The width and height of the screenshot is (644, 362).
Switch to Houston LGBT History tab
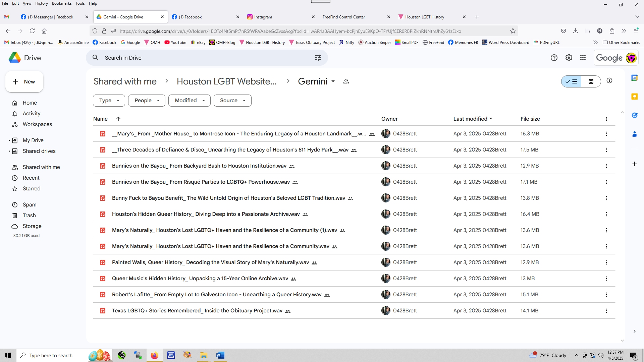pyautogui.click(x=424, y=17)
